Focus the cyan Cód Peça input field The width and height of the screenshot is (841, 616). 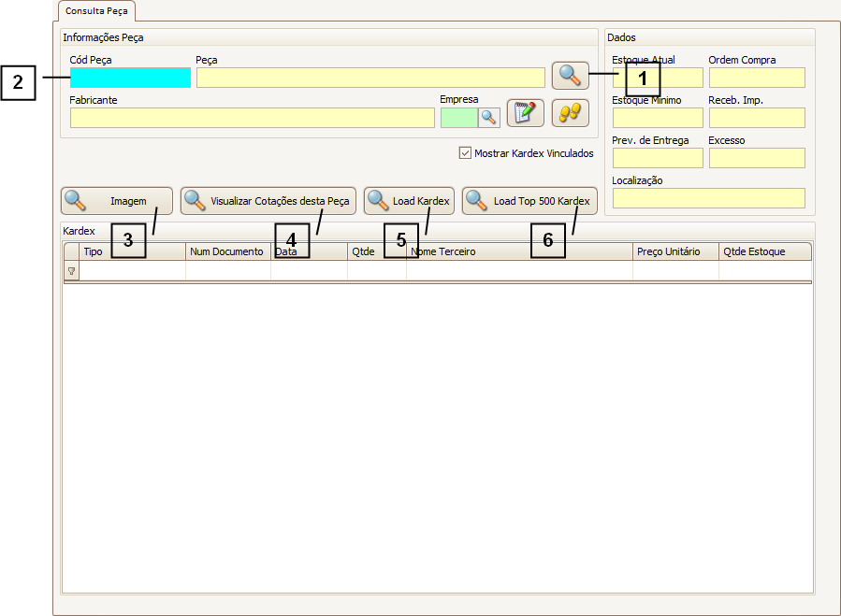pos(130,78)
